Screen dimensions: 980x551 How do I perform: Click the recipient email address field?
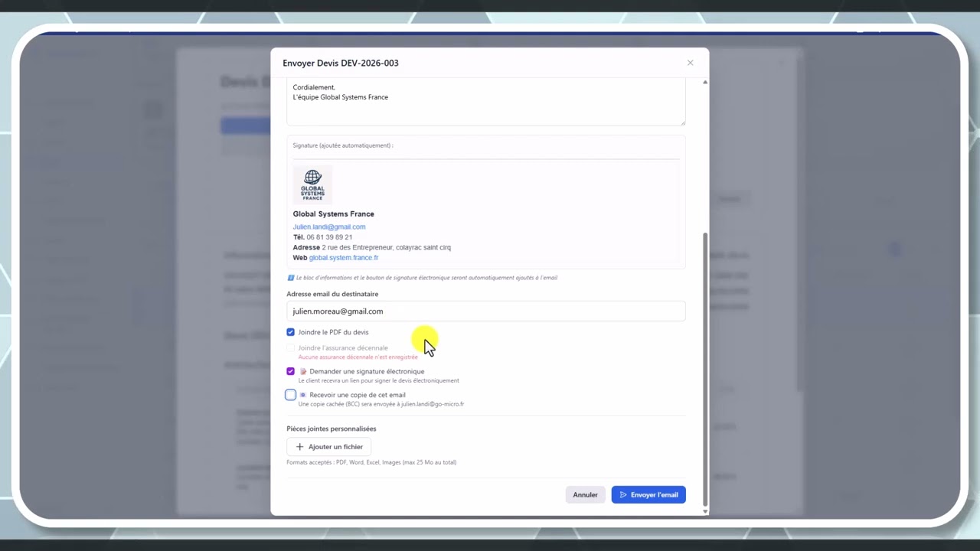(485, 311)
